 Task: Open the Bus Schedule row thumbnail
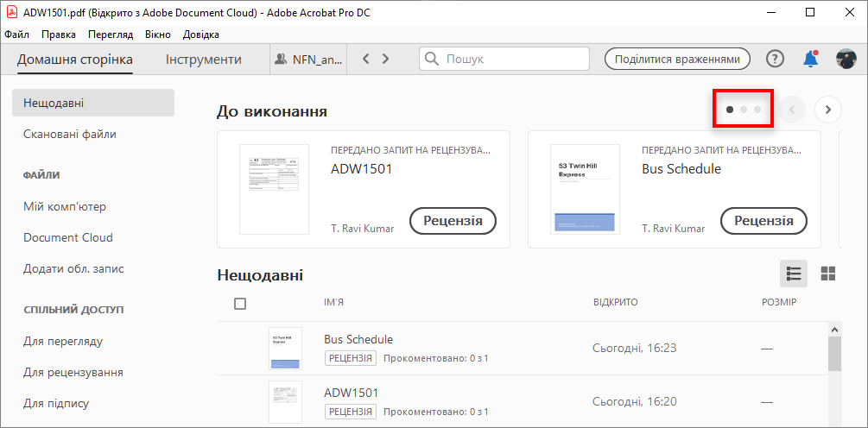pyautogui.click(x=285, y=349)
